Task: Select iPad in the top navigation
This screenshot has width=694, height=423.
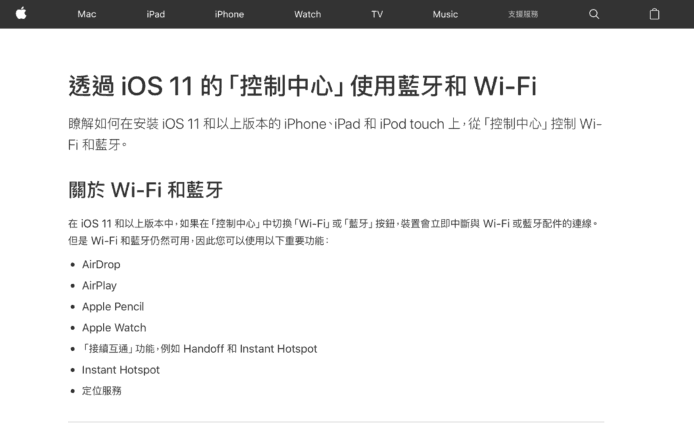Action: click(156, 14)
